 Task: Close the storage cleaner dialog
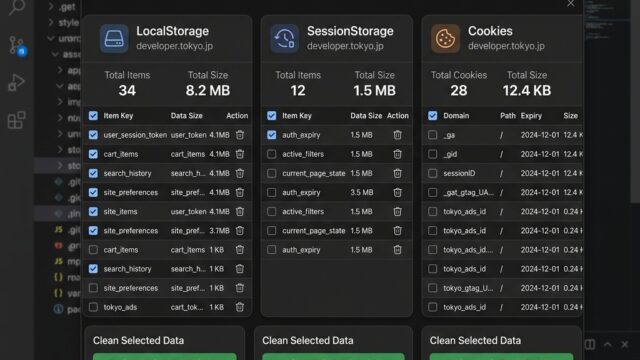tap(571, 4)
